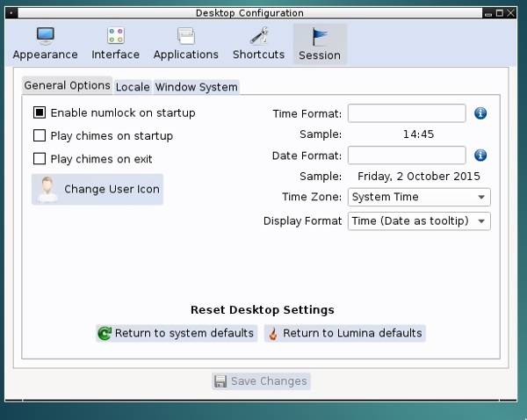Select the Session flag icon
The height and width of the screenshot is (420, 527).
click(320, 36)
